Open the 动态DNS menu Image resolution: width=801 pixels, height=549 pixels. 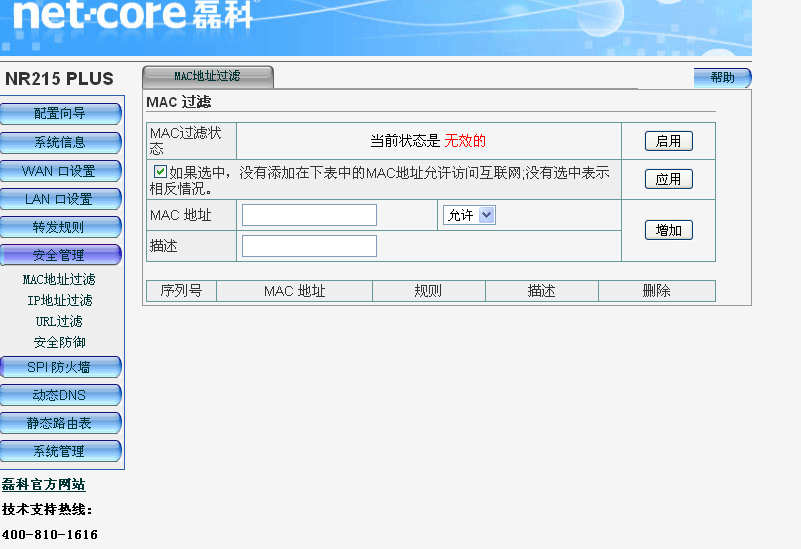coord(60,395)
